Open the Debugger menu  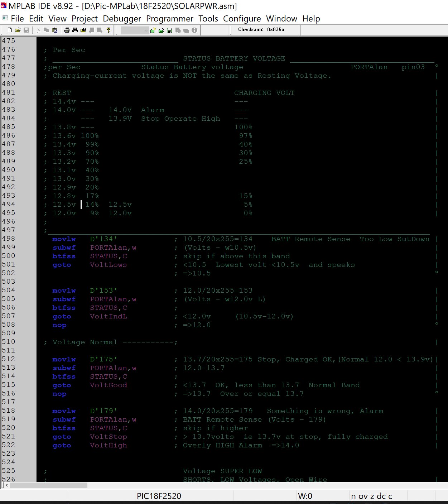122,19
